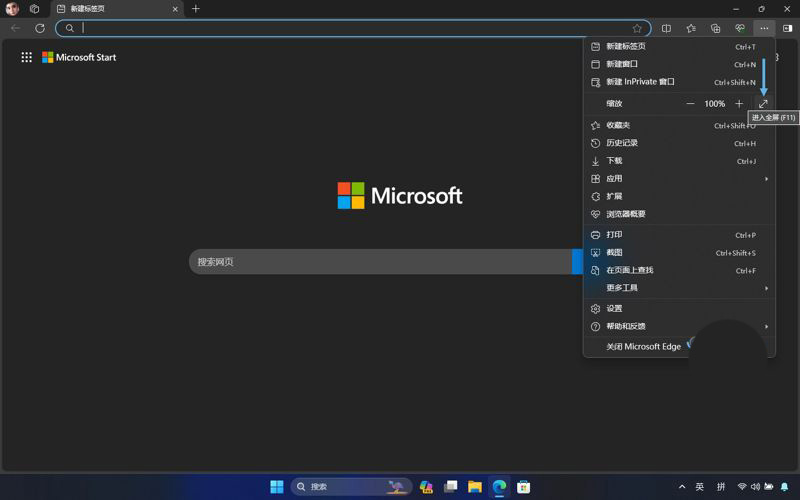
Task: Toggle the sidebar icon
Action: pyautogui.click(x=788, y=29)
